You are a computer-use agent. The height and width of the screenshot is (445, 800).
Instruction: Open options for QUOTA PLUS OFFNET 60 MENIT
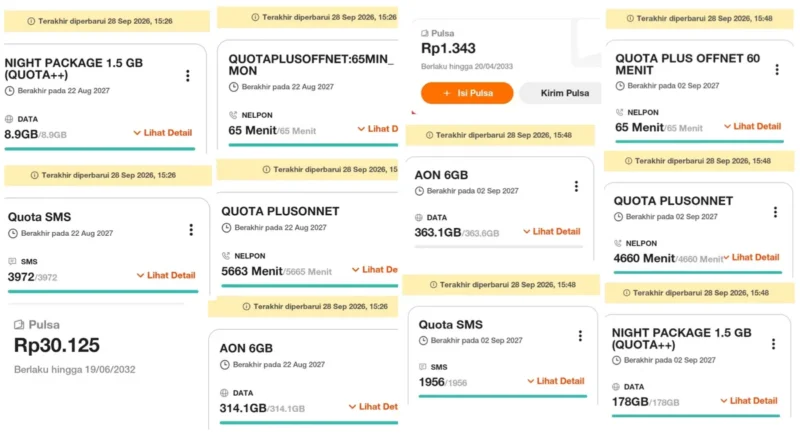coord(777,69)
